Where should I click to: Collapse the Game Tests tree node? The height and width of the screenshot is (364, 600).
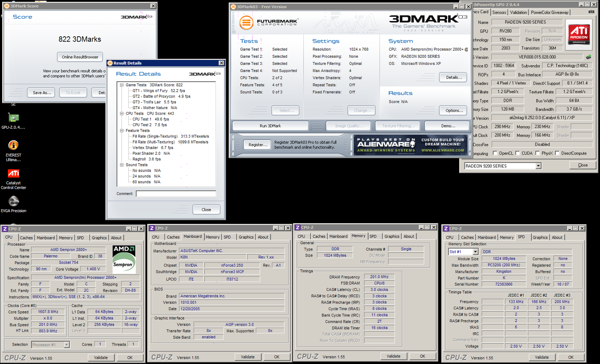(122, 85)
